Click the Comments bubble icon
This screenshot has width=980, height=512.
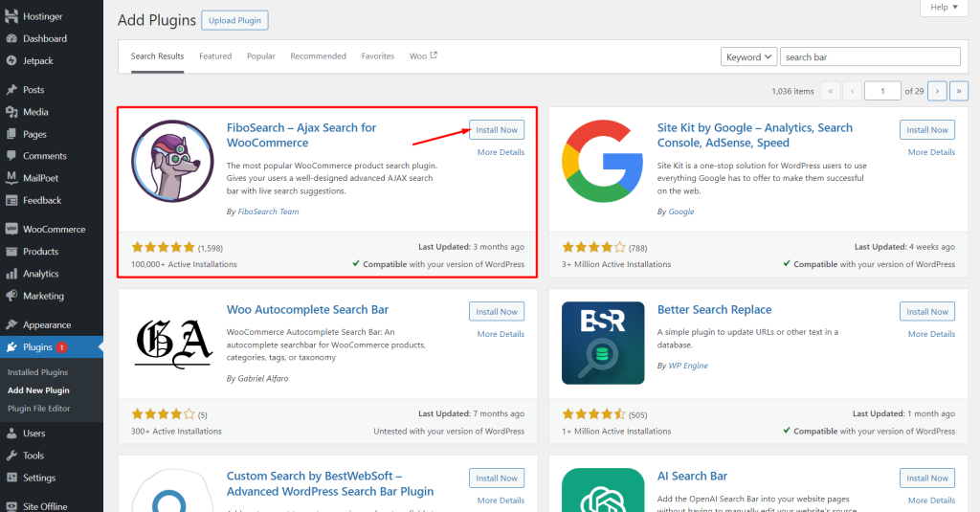[x=11, y=156]
